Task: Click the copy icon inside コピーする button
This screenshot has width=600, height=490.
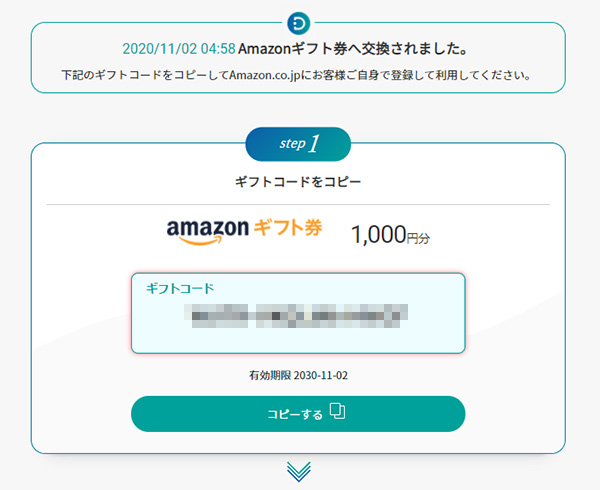Action: (x=337, y=412)
